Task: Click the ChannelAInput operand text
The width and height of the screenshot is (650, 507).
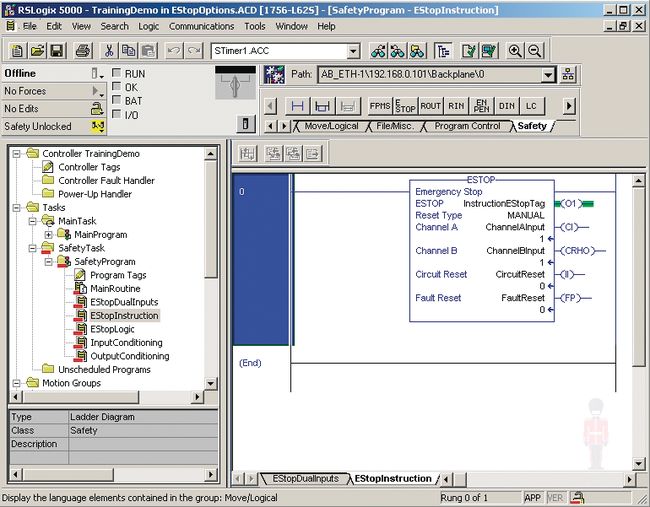Action: [515, 227]
